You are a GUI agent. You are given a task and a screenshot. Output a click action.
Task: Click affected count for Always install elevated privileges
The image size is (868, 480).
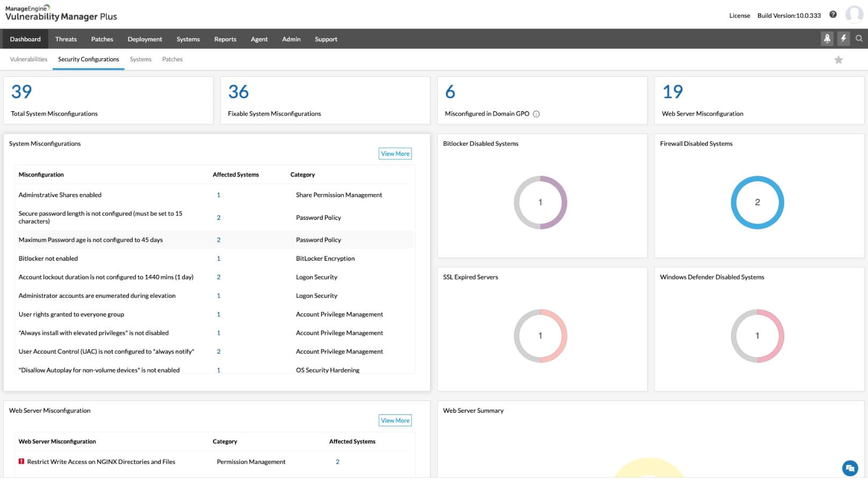tap(219, 333)
